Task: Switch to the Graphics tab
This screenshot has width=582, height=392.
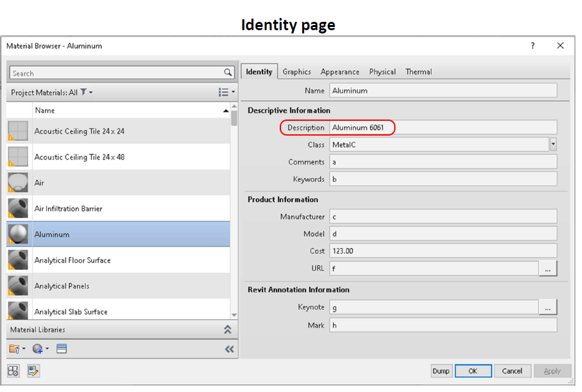Action: click(296, 71)
